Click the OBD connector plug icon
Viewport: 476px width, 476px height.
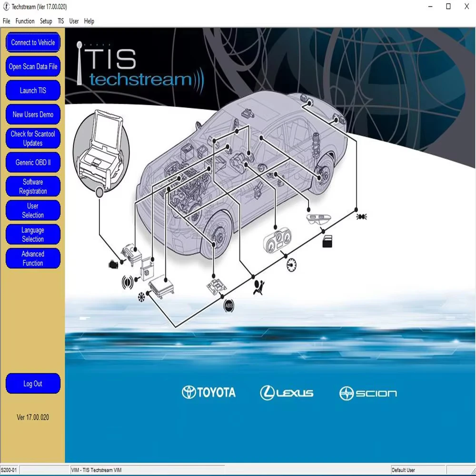tap(113, 264)
